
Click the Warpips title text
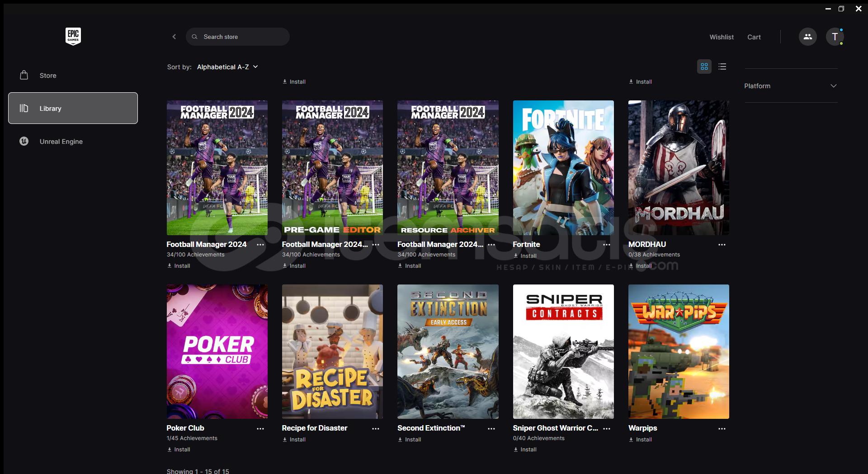(642, 428)
